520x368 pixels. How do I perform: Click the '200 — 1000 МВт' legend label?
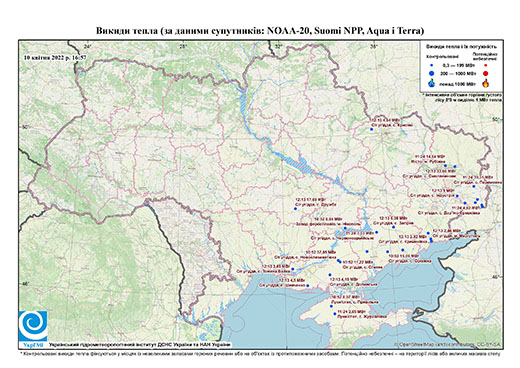[x=457, y=74]
